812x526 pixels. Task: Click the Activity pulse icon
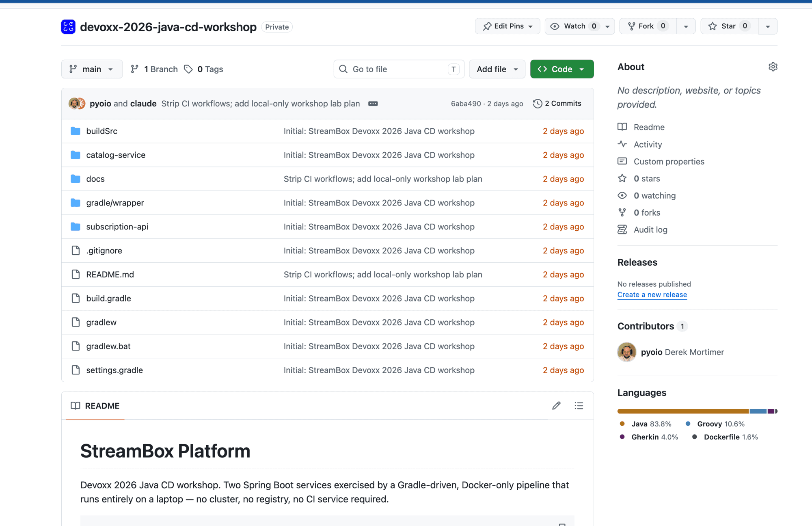point(622,144)
